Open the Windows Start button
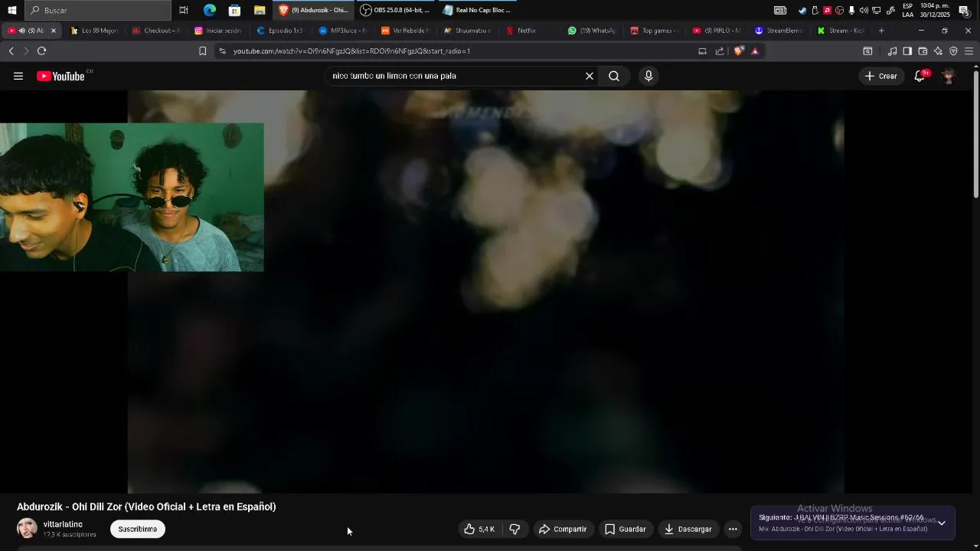Screen dimensions: 980x551 11,10
